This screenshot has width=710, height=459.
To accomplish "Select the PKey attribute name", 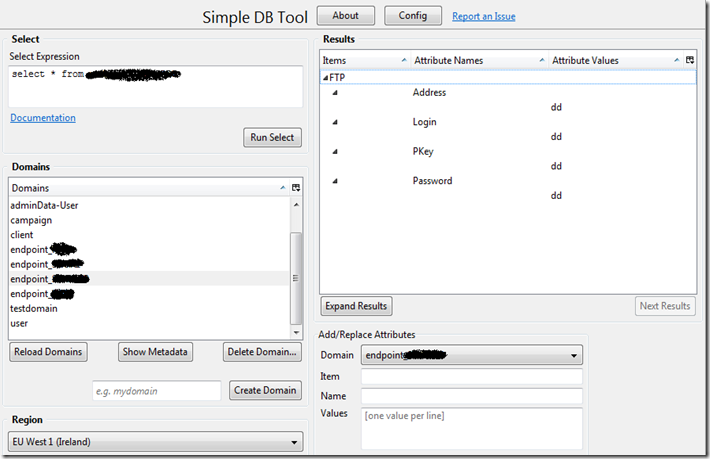I will click(x=423, y=152).
